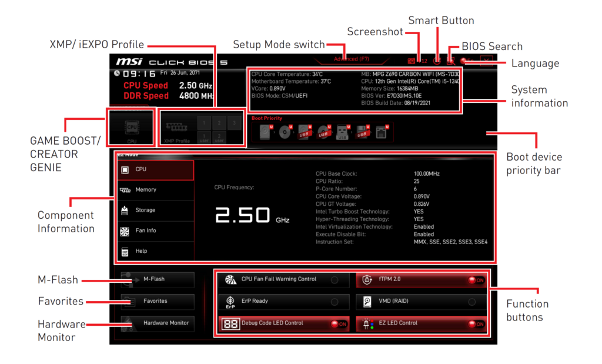Select the network boot device icon
This screenshot has height=364, width=602.
[x=381, y=132]
